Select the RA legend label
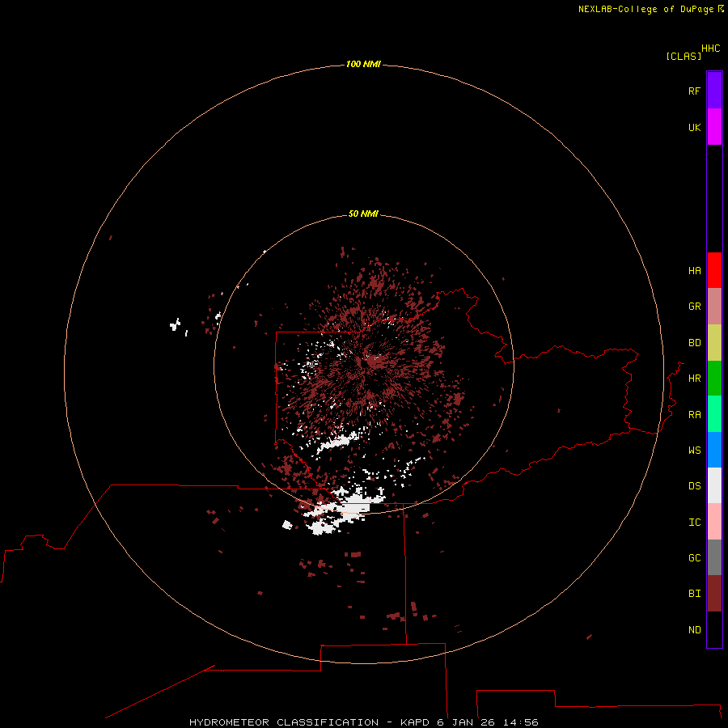The image size is (728, 728). [x=694, y=415]
